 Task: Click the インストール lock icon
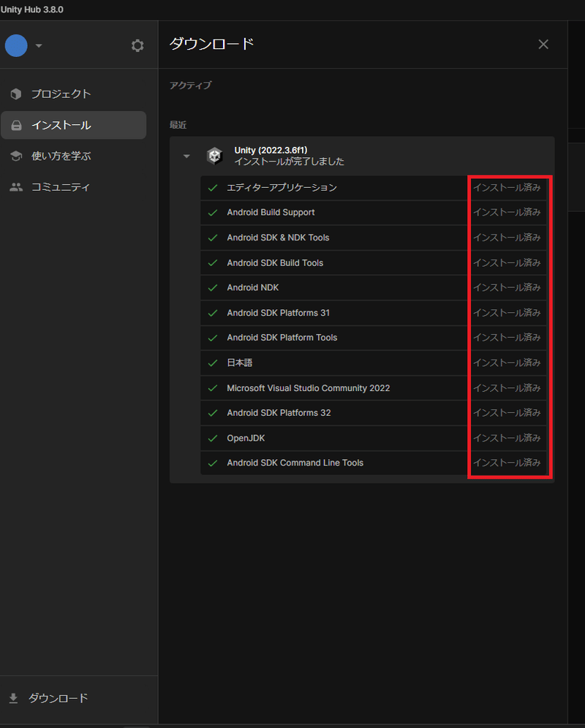pyautogui.click(x=16, y=126)
